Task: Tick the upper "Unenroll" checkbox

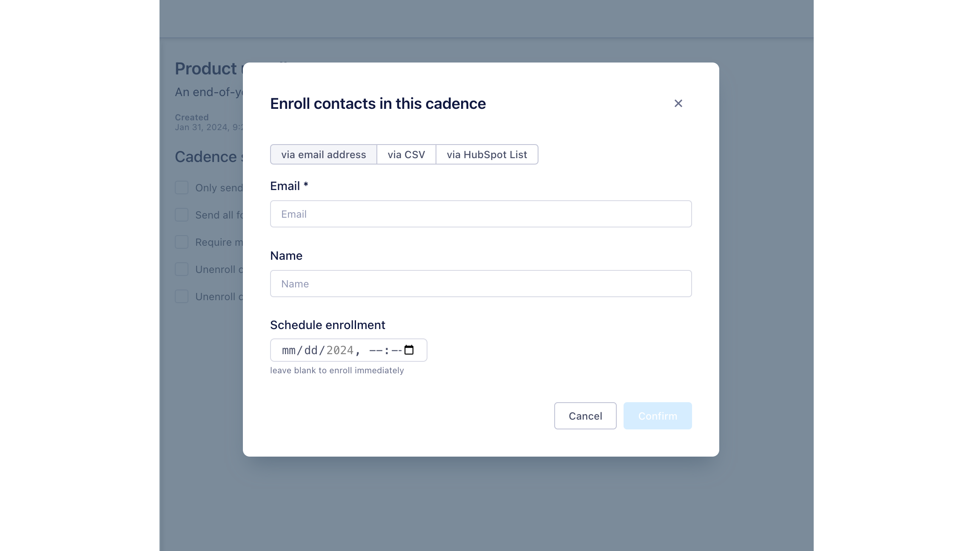Action: click(x=182, y=269)
